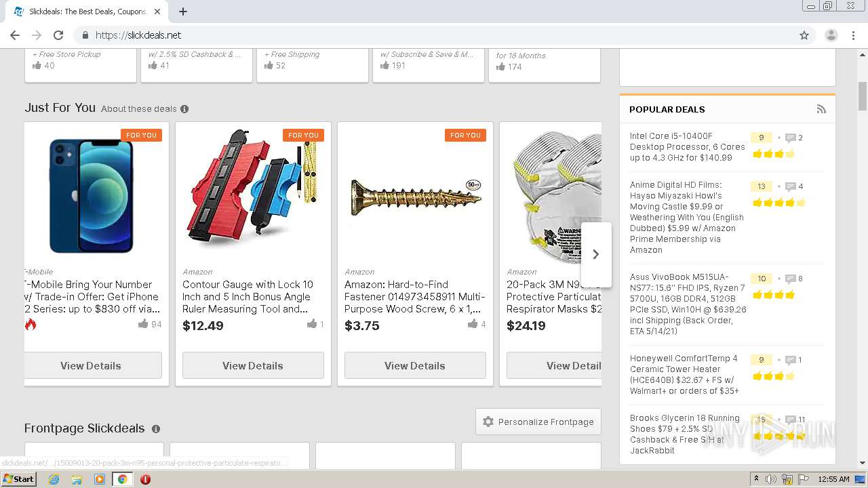This screenshot has height=488, width=868.
Task: Click the wood screw product image
Action: [x=416, y=197]
